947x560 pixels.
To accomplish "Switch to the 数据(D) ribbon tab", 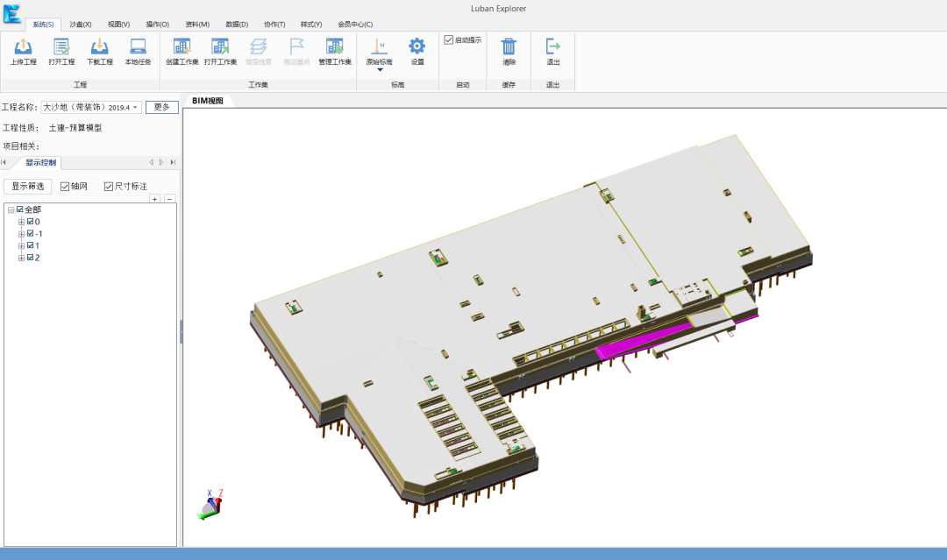I will coord(237,25).
